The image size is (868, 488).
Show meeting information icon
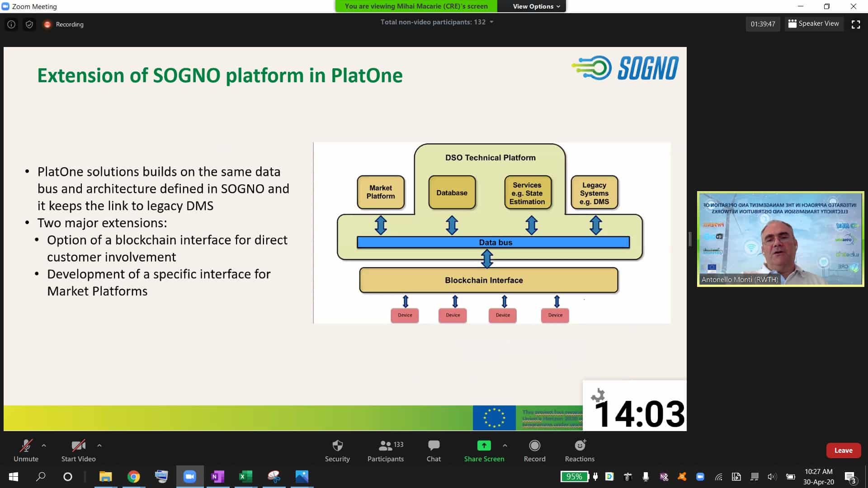[x=11, y=24]
